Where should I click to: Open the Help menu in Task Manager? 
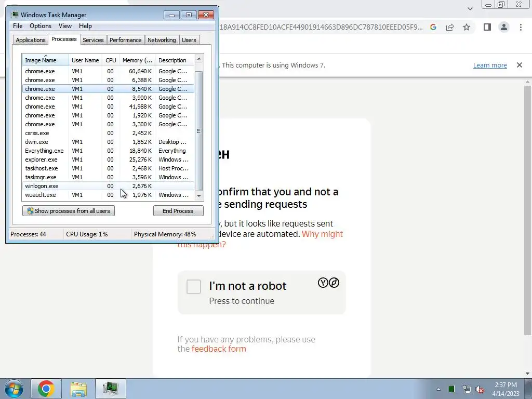point(85,26)
